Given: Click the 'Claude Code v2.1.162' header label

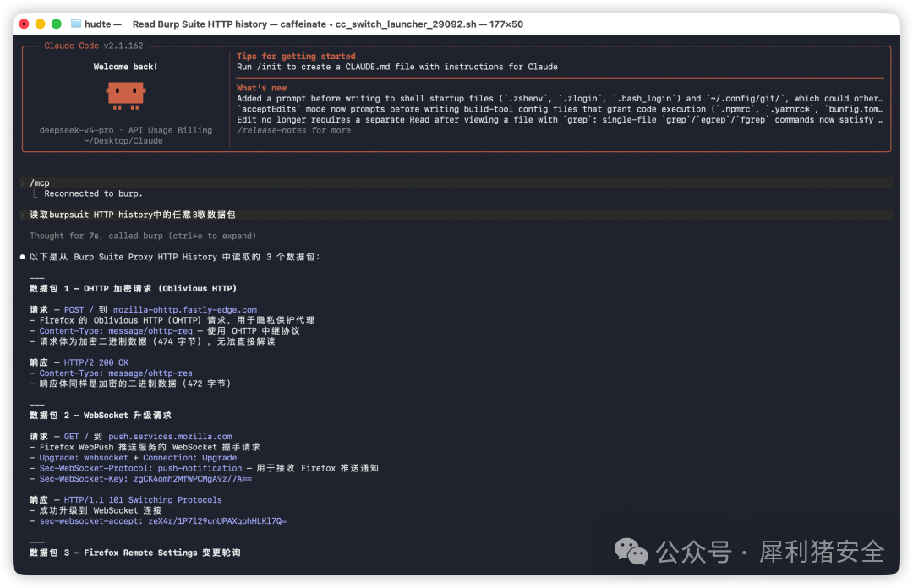Looking at the screenshot, I should [x=94, y=46].
